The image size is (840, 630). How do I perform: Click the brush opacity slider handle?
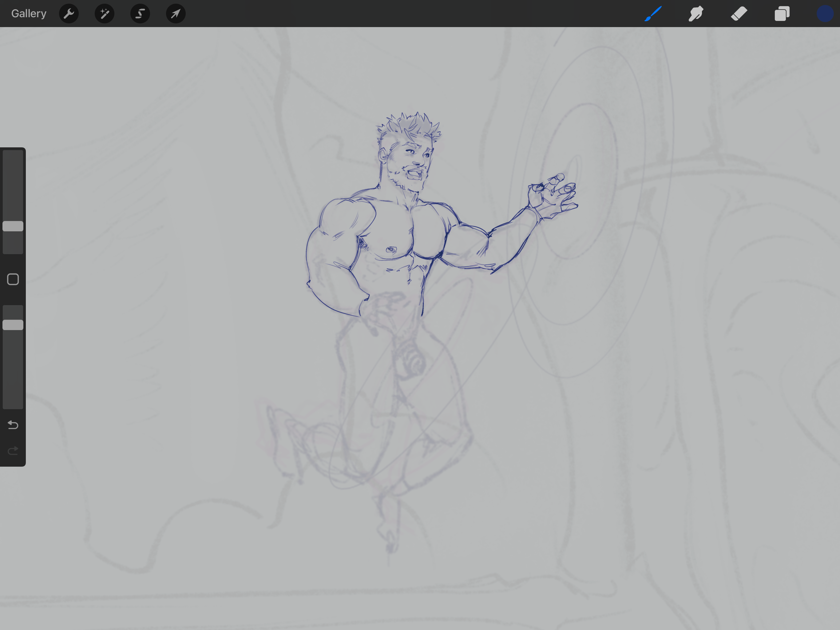click(x=13, y=325)
